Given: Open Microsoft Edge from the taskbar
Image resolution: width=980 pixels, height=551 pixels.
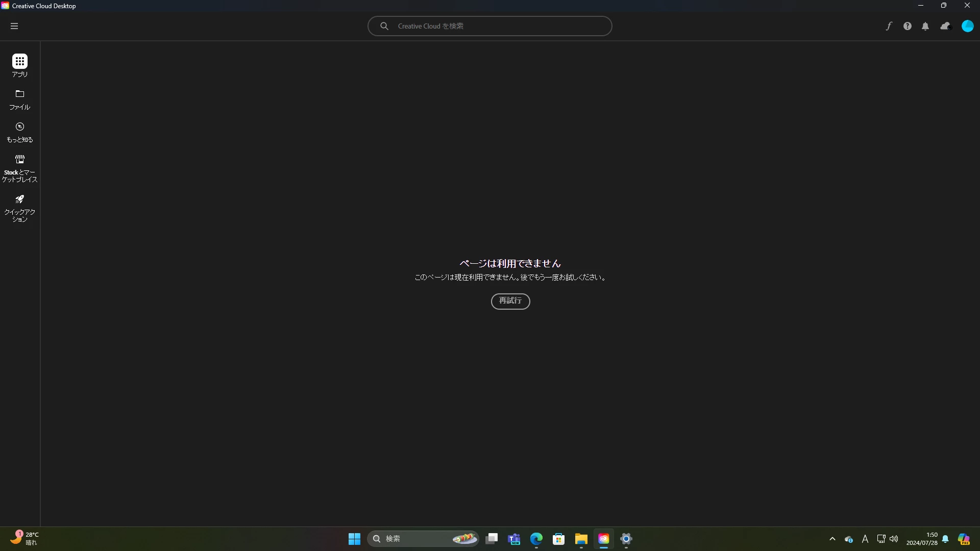Looking at the screenshot, I should coord(536,539).
